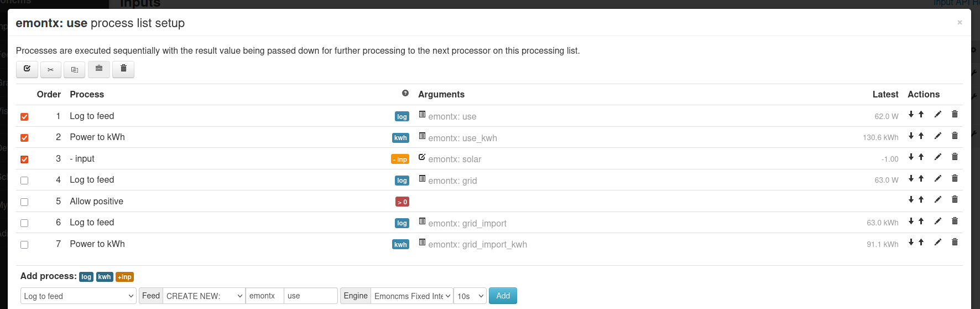Open the Log to feed process dropdown
This screenshot has height=309, width=980.
point(79,296)
